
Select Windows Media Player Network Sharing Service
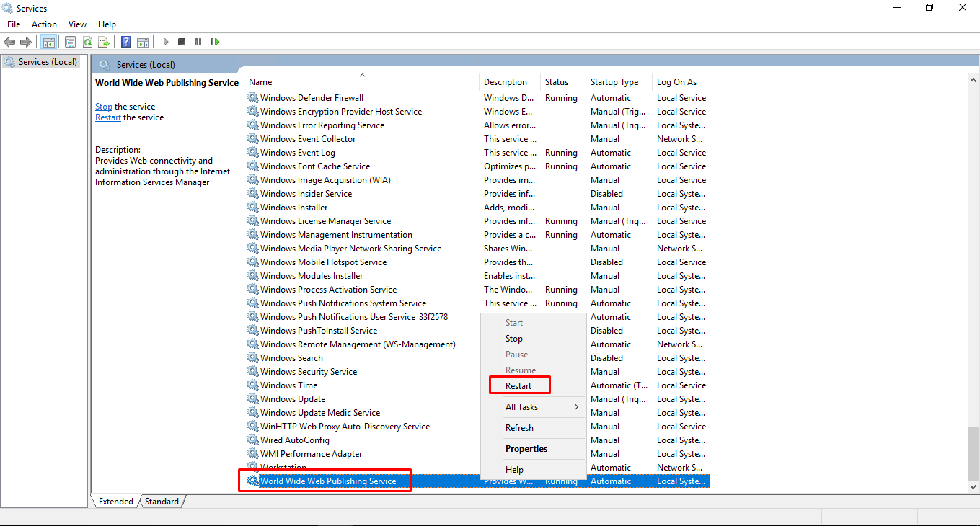477,249
